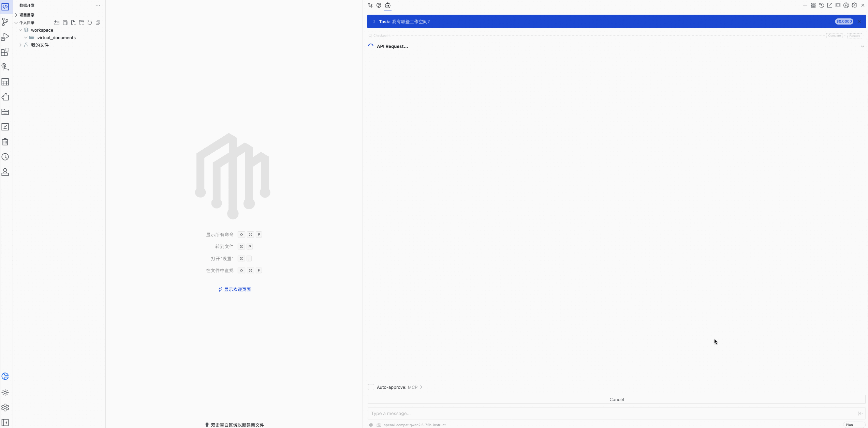This screenshot has height=428, width=868.
Task: Click the new file icon in 个人目录
Action: tap(73, 23)
